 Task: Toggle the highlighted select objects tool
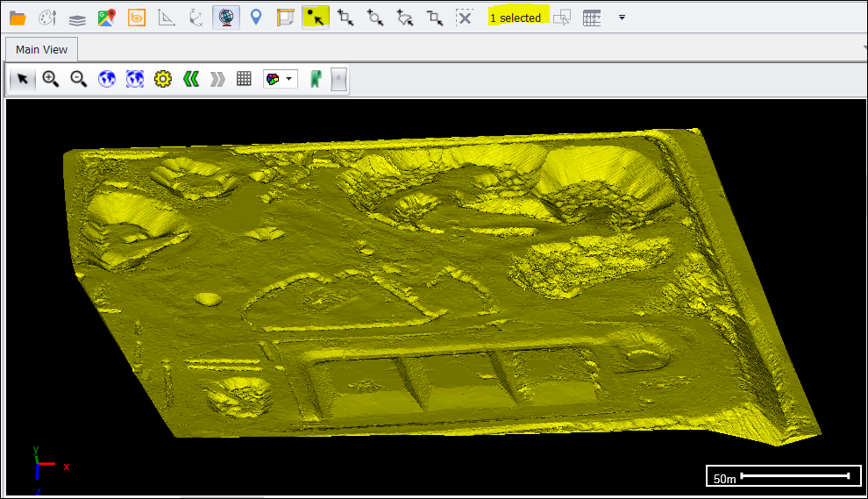click(x=316, y=18)
